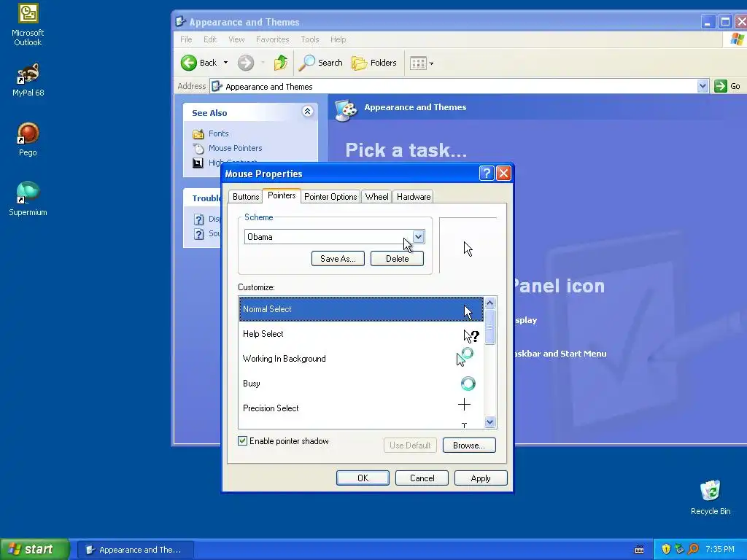The image size is (747, 560).
Task: Switch to the Buttons tab
Action: point(245,197)
